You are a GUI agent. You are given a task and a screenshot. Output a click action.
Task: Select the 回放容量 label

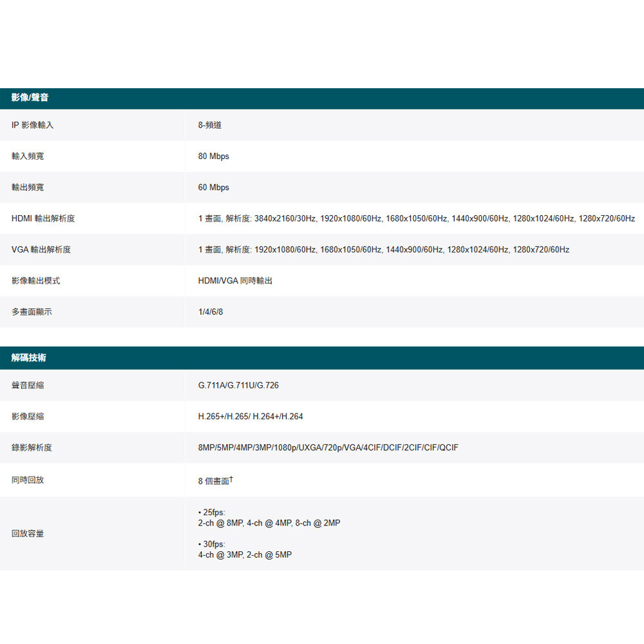click(28, 533)
